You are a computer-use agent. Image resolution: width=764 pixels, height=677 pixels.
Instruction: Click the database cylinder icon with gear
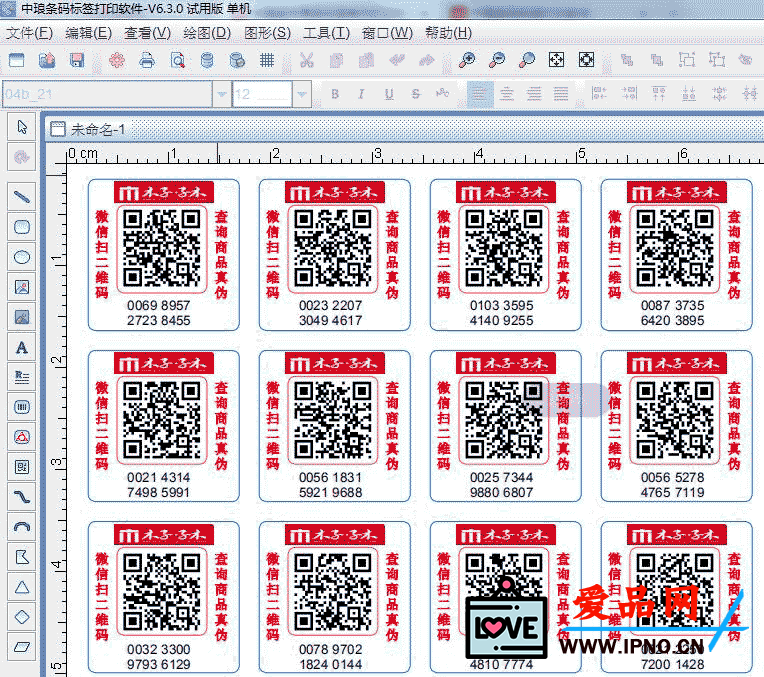click(237, 60)
